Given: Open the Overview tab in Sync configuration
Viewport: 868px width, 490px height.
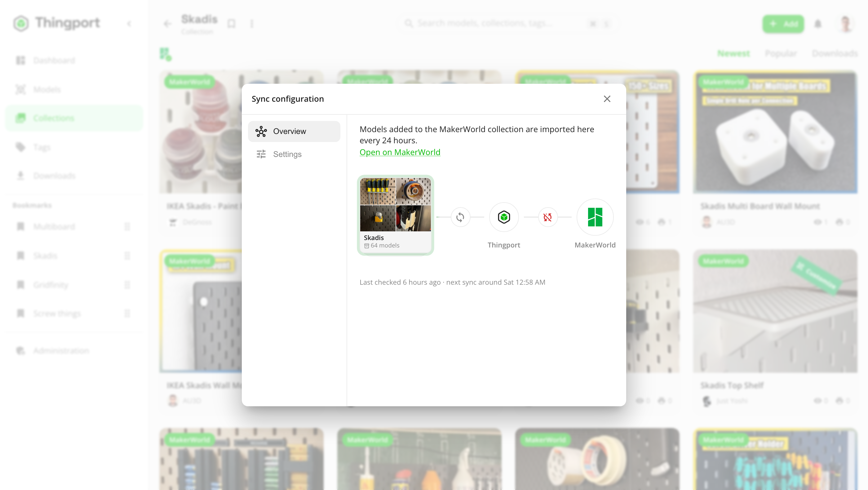Looking at the screenshot, I should click(294, 131).
